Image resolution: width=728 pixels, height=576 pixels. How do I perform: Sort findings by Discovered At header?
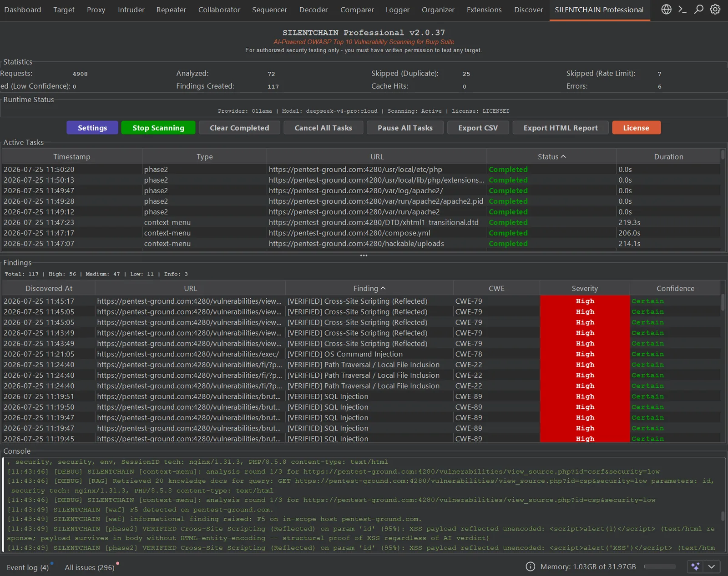49,288
